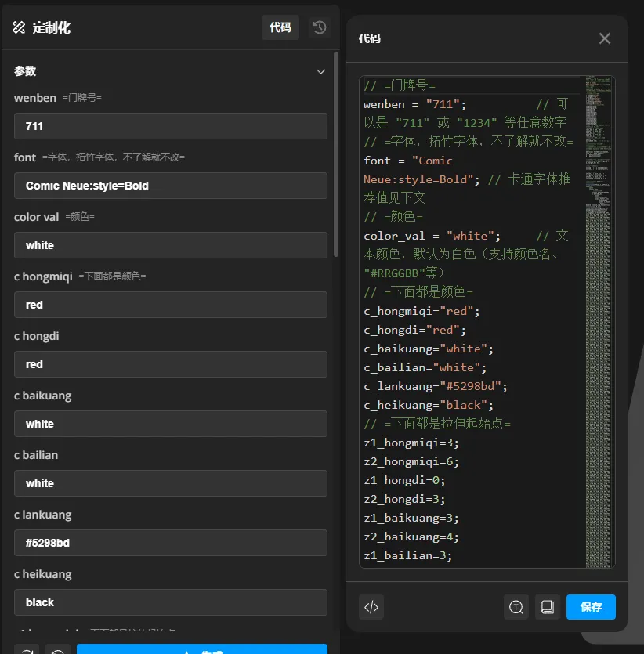644x654 pixels.
Task: Click the comment // =下面都是拉伸起始点=
Action: point(437,424)
